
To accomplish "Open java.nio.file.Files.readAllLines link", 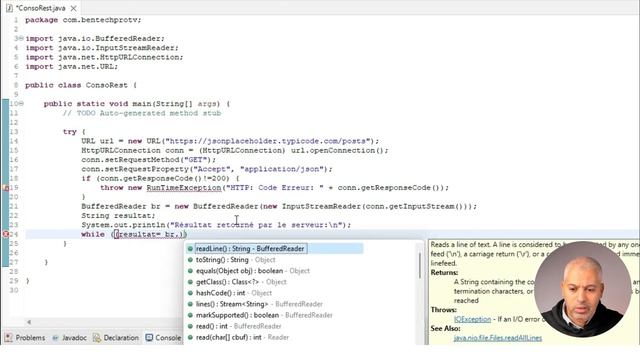I will pyautogui.click(x=498, y=338).
